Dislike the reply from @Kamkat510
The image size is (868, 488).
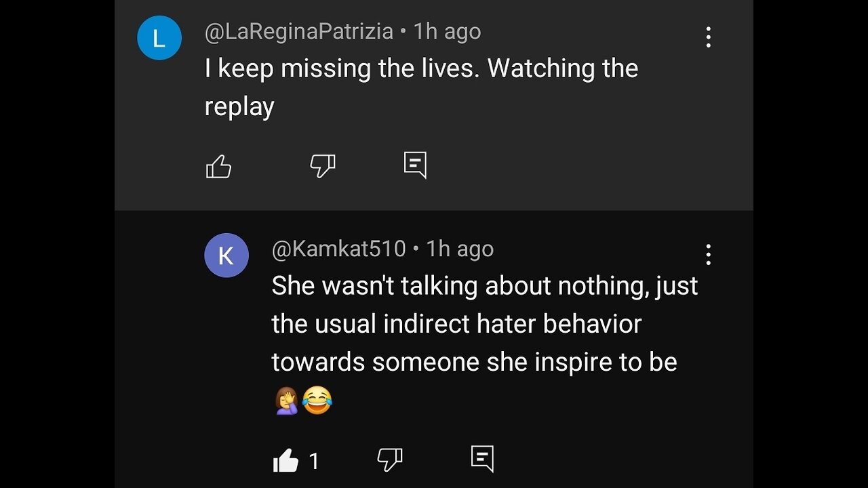coord(390,460)
